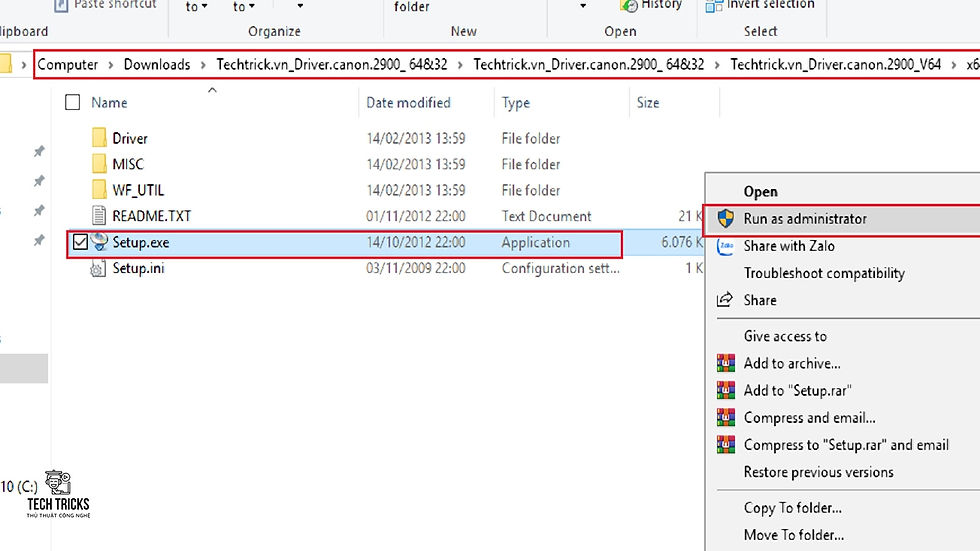The width and height of the screenshot is (980, 551).
Task: Click the Invert selection icon
Action: pyautogui.click(x=714, y=6)
